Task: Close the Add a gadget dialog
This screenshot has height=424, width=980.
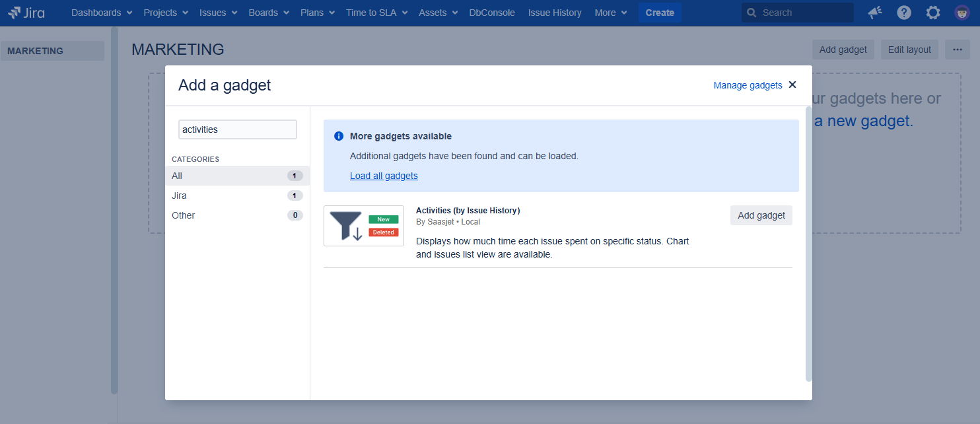Action: [x=792, y=85]
